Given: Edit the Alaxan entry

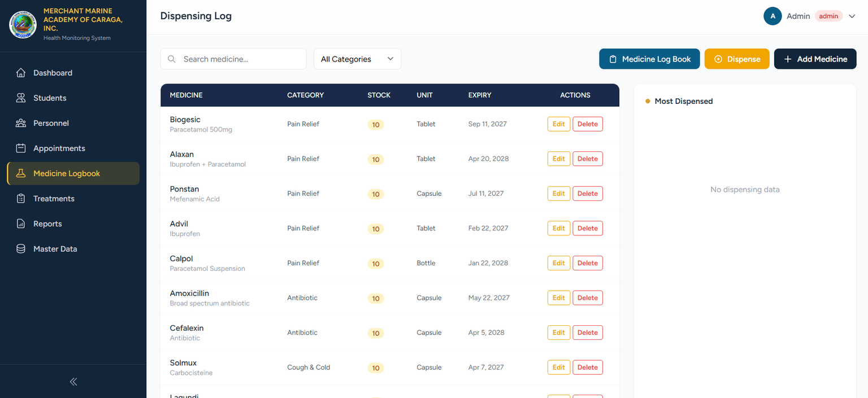Looking at the screenshot, I should tap(559, 159).
